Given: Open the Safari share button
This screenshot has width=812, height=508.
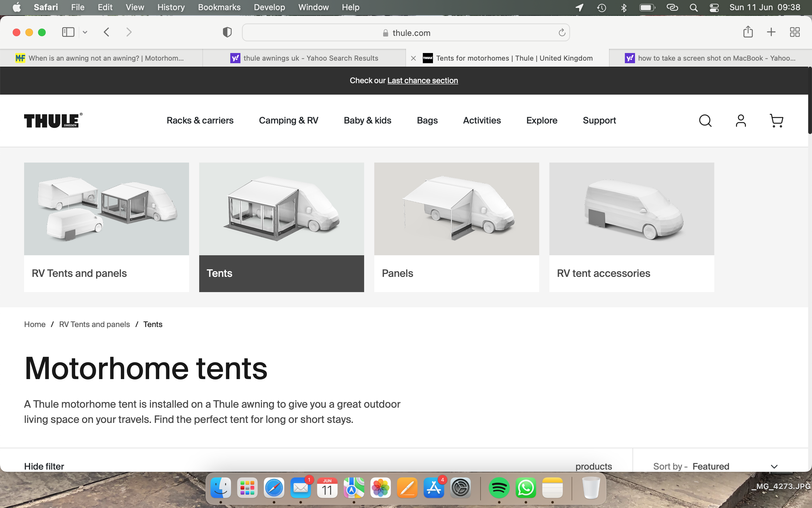Looking at the screenshot, I should click(x=748, y=32).
